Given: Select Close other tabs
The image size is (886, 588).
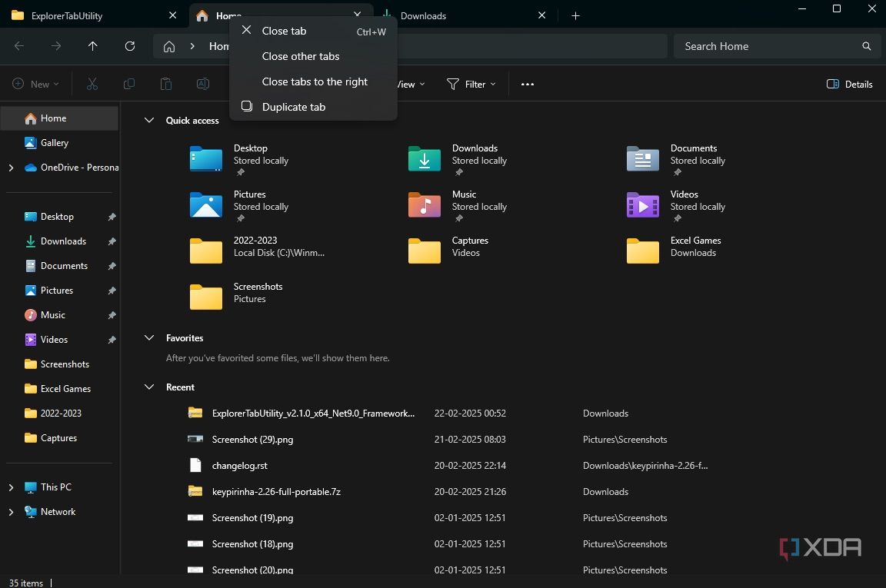Looking at the screenshot, I should (x=300, y=55).
